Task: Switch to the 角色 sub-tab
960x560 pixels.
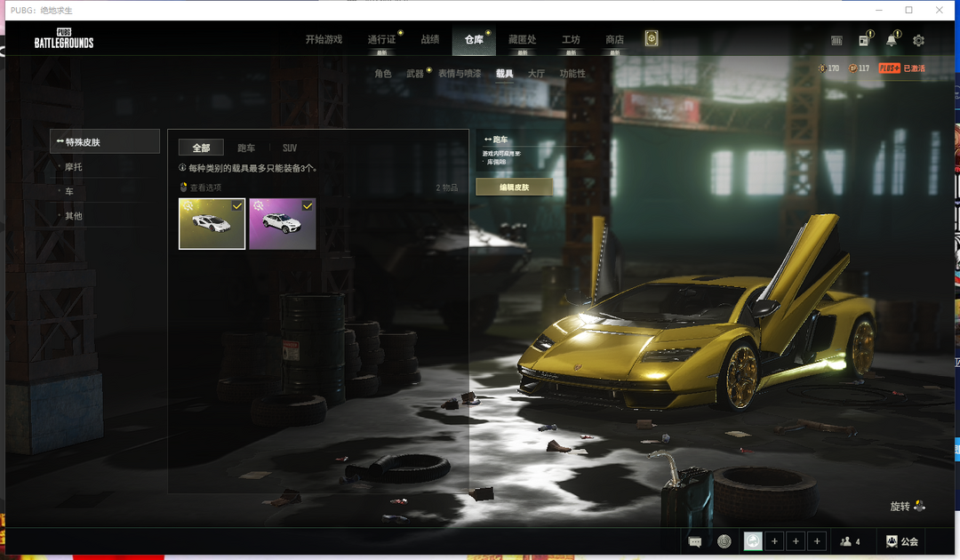Action: [x=383, y=74]
